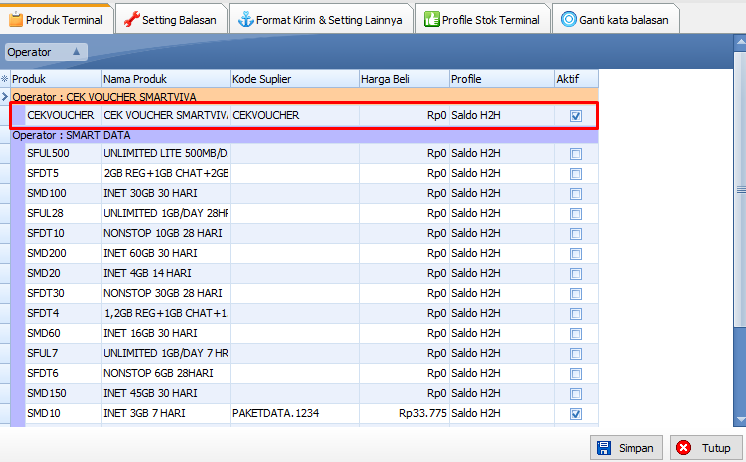Select the CEK VOUCHER SMARTVIV name cell
The width and height of the screenshot is (746, 462).
[166, 115]
